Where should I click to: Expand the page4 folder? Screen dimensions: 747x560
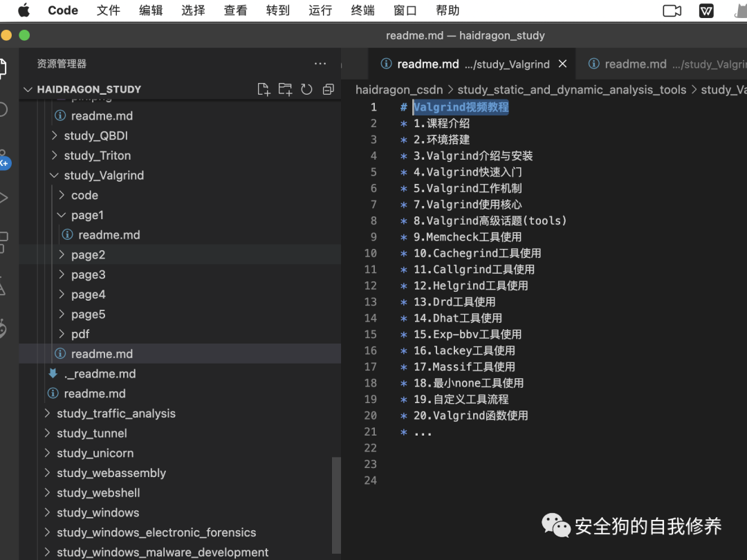[62, 295]
